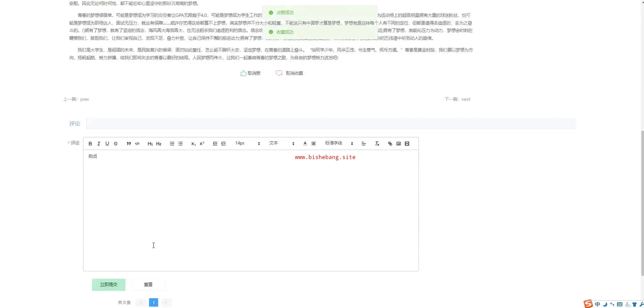The width and height of the screenshot is (644, 308).
Task: Open the 标准字体 font family dropdown
Action: click(339, 144)
